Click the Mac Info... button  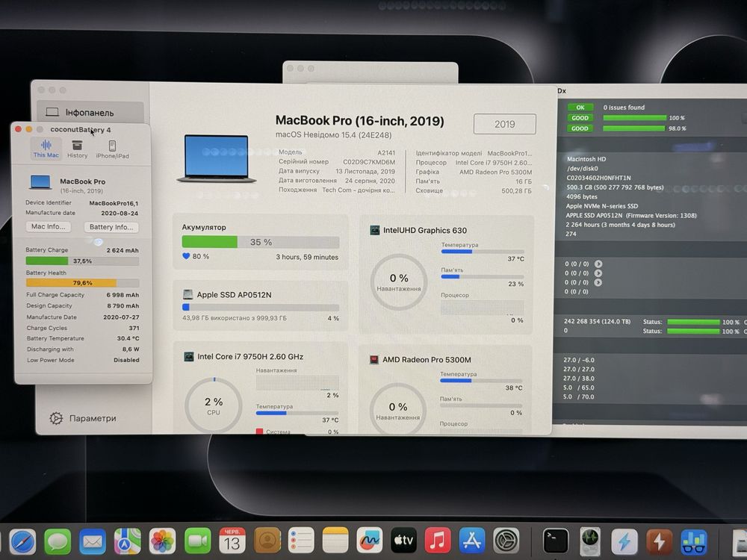coord(48,227)
